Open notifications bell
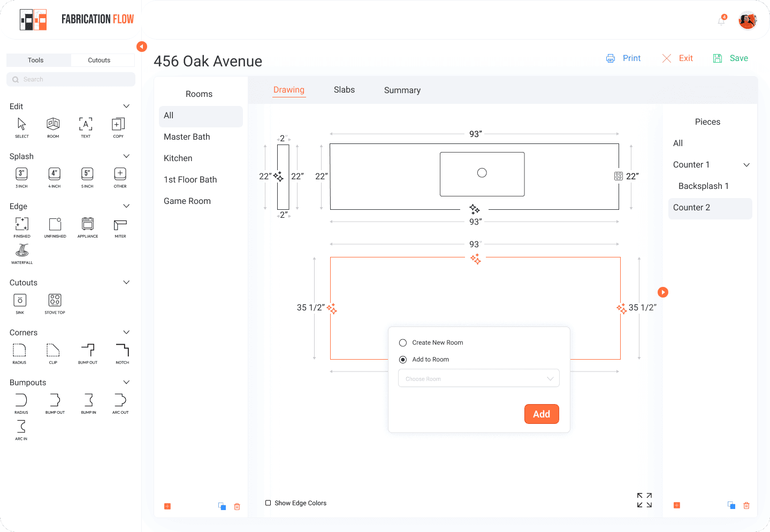This screenshot has width=770, height=532. [x=722, y=20]
